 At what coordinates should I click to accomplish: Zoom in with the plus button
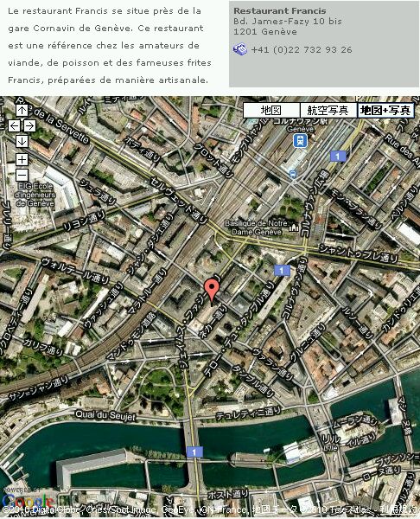(22, 160)
